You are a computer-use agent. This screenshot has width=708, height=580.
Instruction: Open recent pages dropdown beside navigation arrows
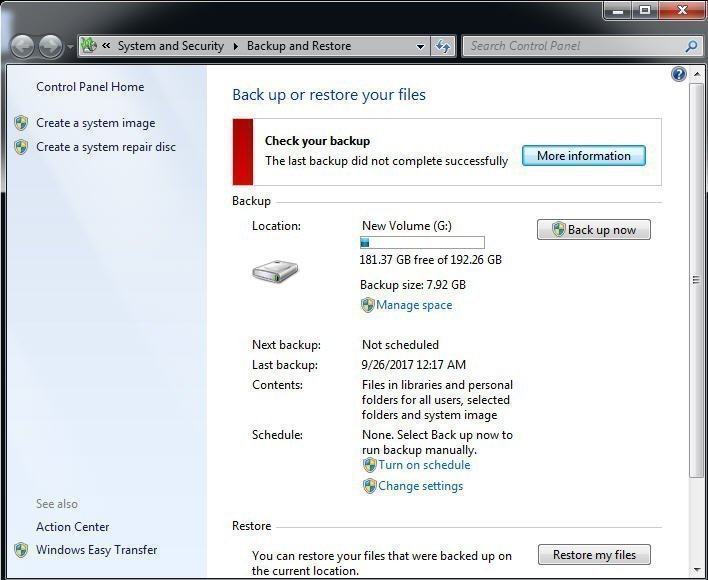pyautogui.click(x=70, y=46)
